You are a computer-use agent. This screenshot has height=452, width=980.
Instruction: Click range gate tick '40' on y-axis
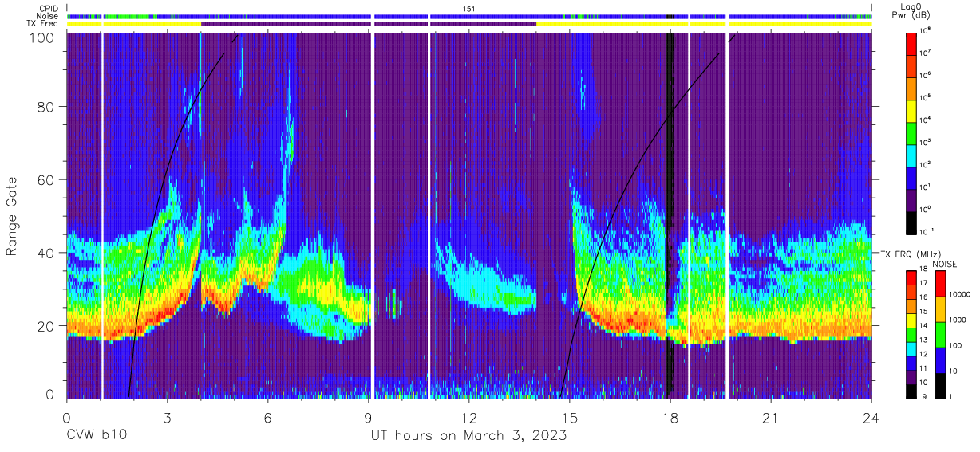45,253
